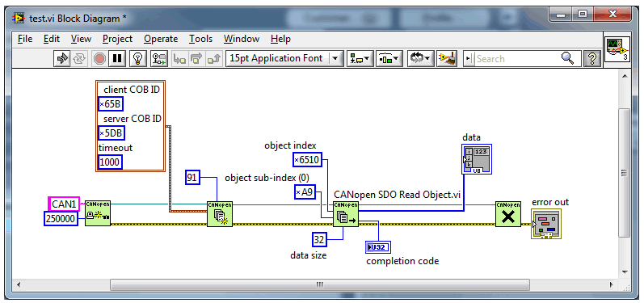Open the Align Objects dropdown
Viewport: 644px width, 303px height.
(x=360, y=59)
